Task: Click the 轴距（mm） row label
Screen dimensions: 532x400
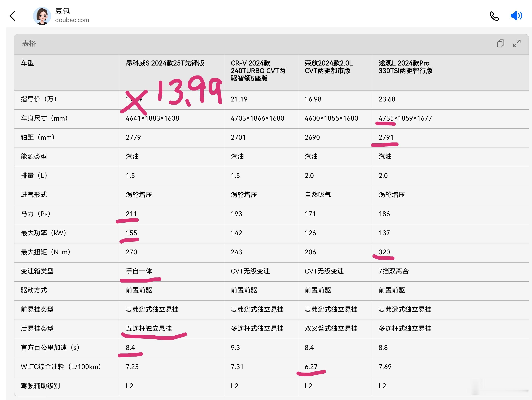Action: click(x=38, y=137)
